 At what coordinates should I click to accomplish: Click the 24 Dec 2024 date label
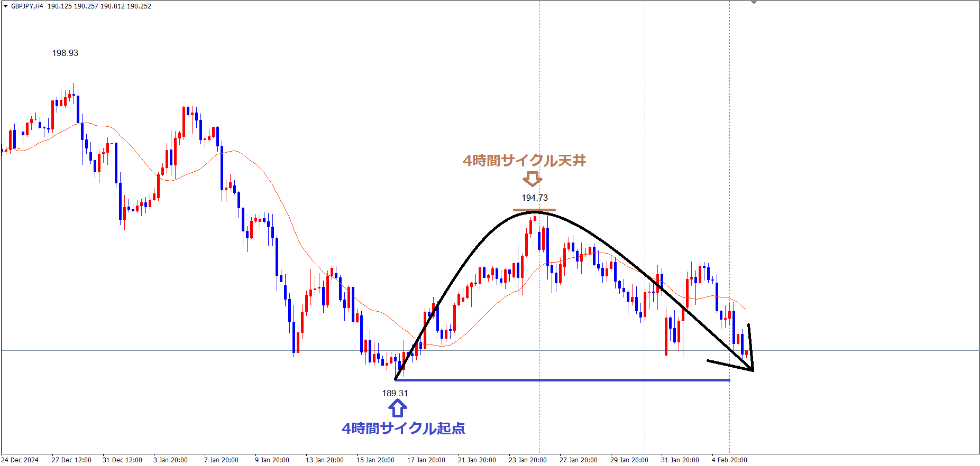20,460
